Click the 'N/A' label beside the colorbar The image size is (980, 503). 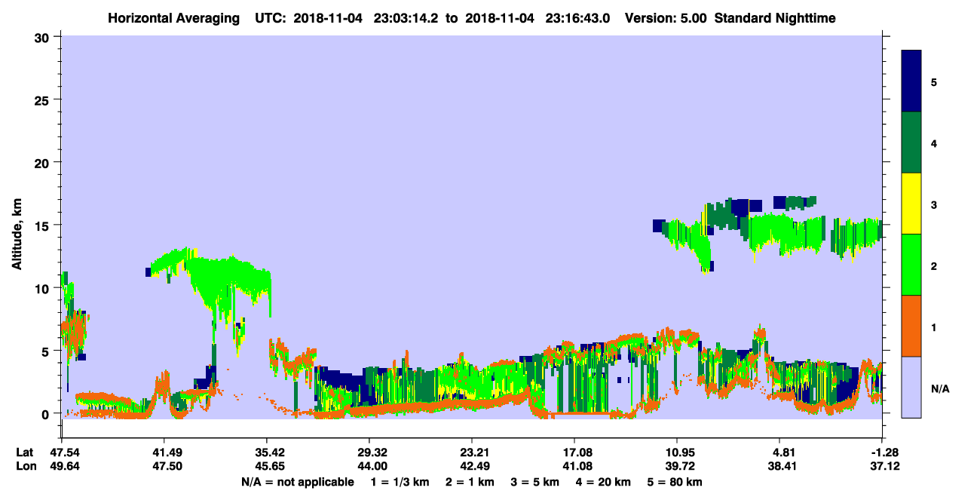[940, 388]
